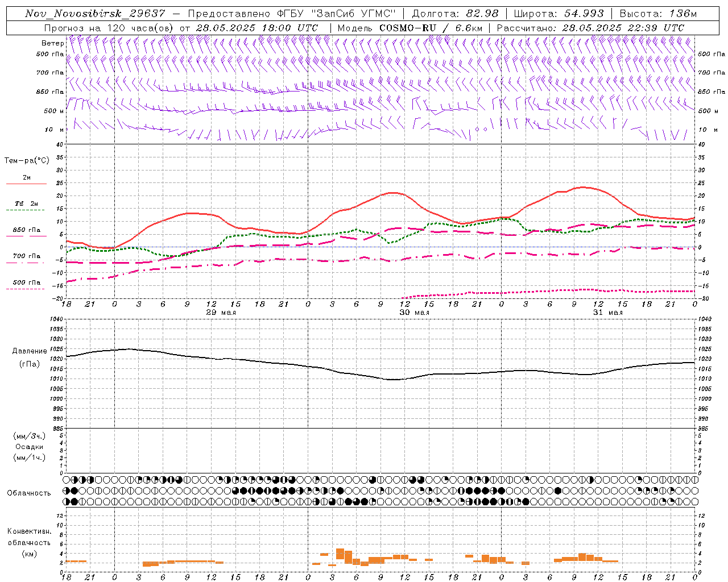Click the Ветер wind panel label

[x=52, y=43]
